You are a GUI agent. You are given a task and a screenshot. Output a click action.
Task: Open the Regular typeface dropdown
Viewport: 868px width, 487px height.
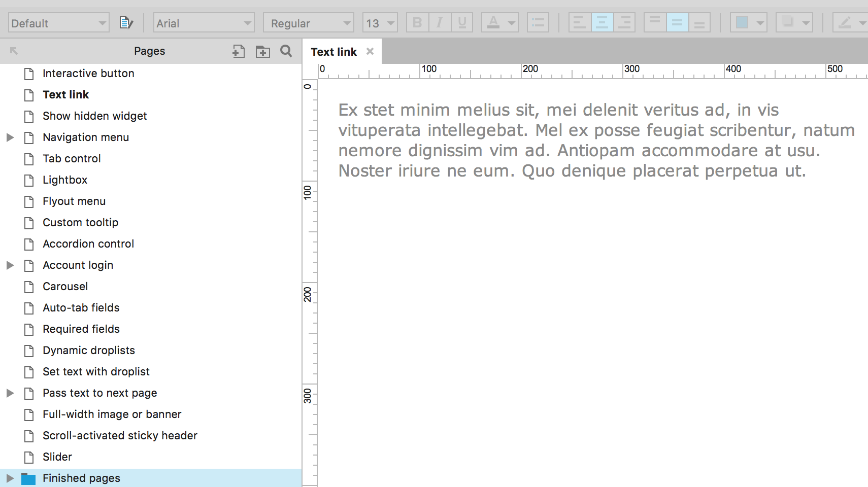(x=309, y=23)
